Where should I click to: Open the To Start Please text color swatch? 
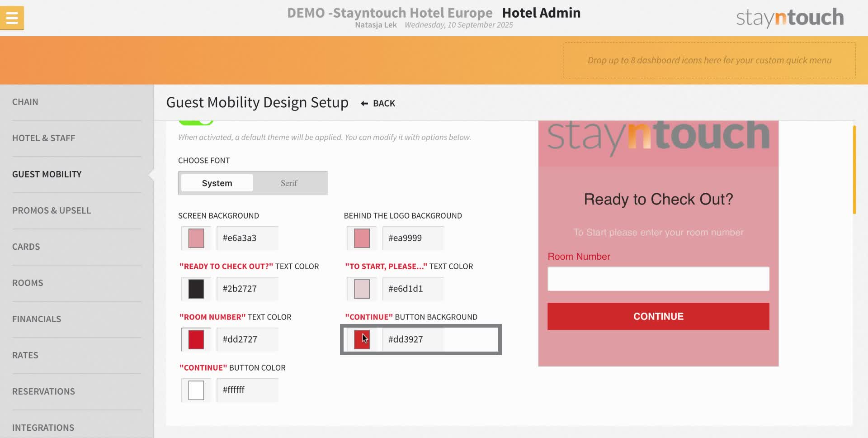(x=362, y=289)
